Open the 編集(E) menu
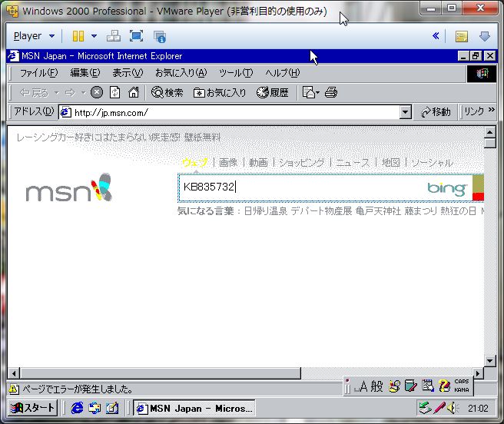This screenshot has width=504, height=424. tap(85, 73)
